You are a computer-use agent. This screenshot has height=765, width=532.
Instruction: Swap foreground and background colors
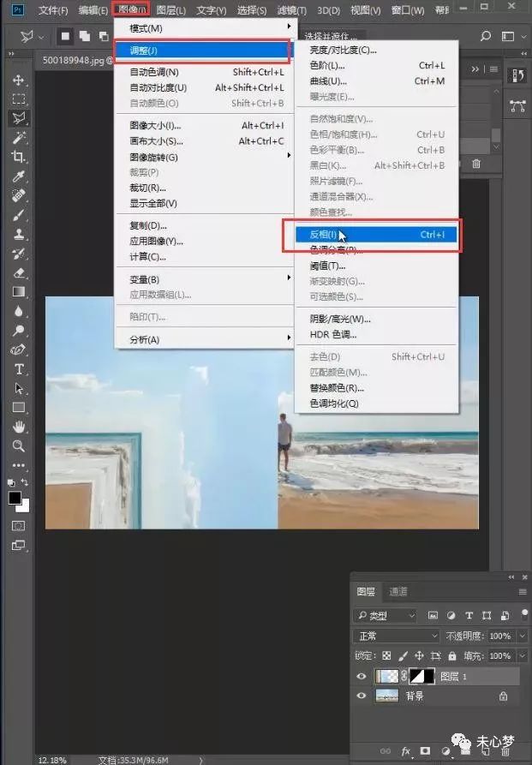[x=24, y=482]
